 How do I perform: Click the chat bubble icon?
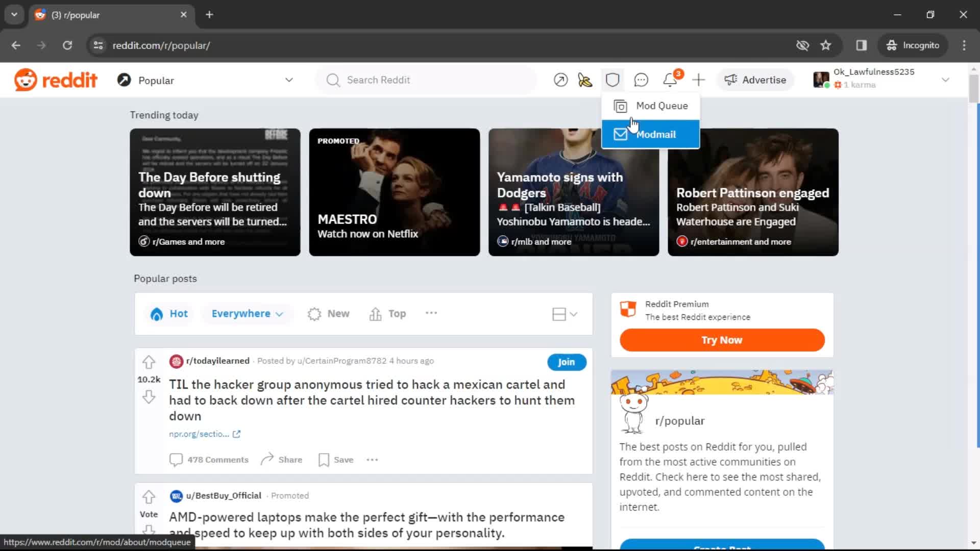pyautogui.click(x=641, y=80)
